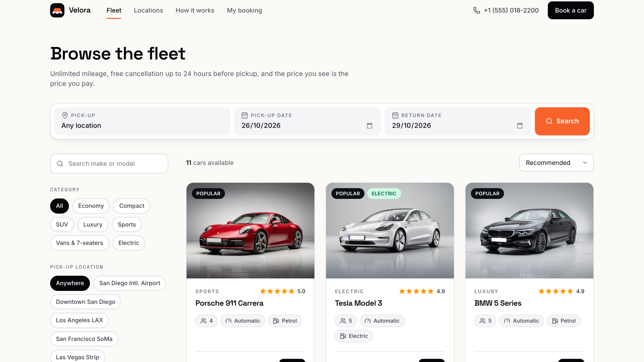
Task: Click the magnifier icon in make/model search
Action: point(60,164)
